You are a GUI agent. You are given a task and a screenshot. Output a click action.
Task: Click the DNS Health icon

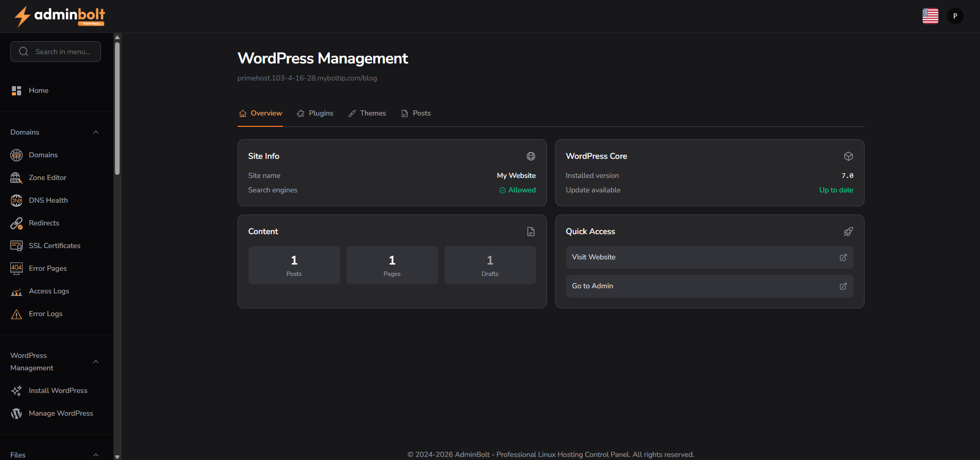point(16,201)
